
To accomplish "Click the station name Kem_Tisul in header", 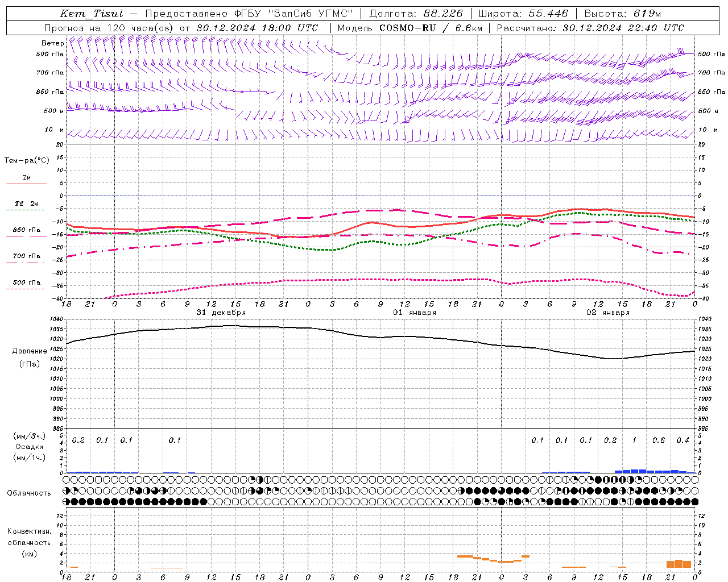I will click(92, 14).
